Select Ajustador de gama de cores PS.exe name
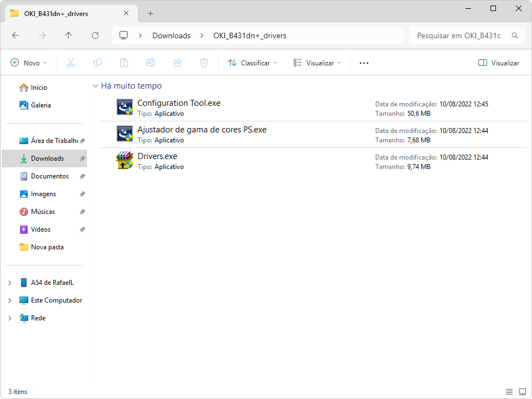 202,130
